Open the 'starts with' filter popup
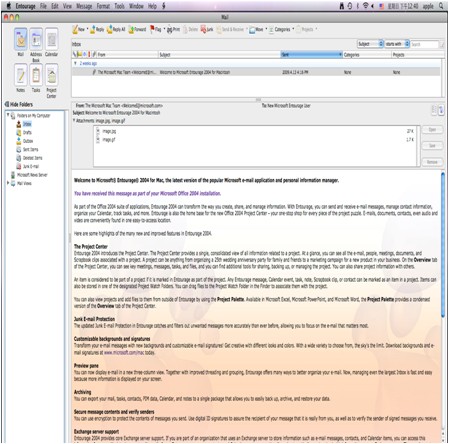The width and height of the screenshot is (449, 444). (397, 44)
